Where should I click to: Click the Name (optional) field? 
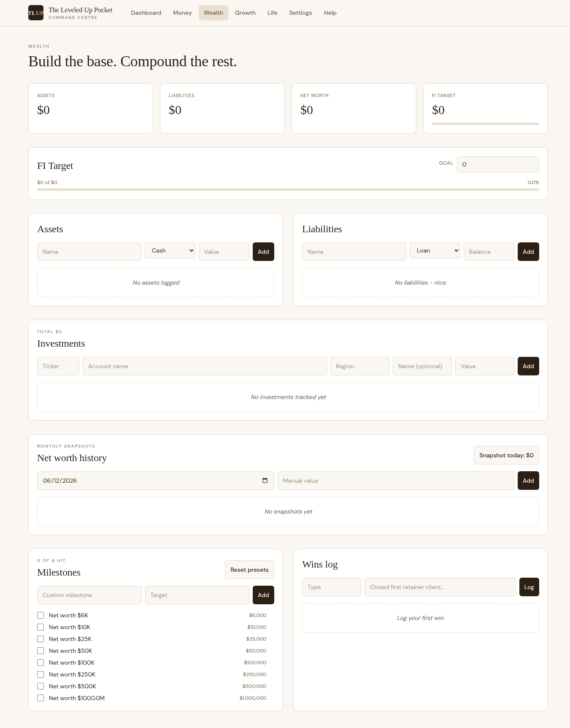(x=422, y=366)
